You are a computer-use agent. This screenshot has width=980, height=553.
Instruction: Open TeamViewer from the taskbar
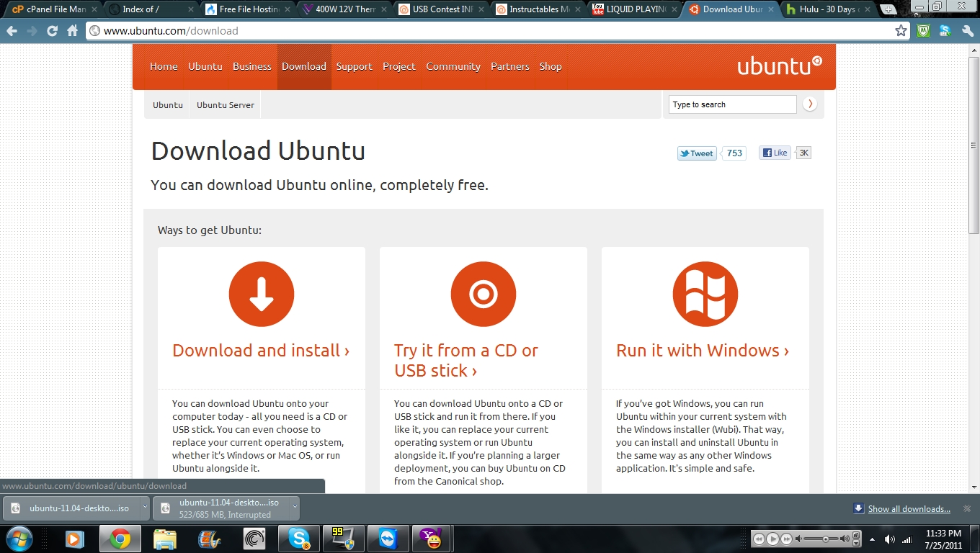[x=388, y=539]
